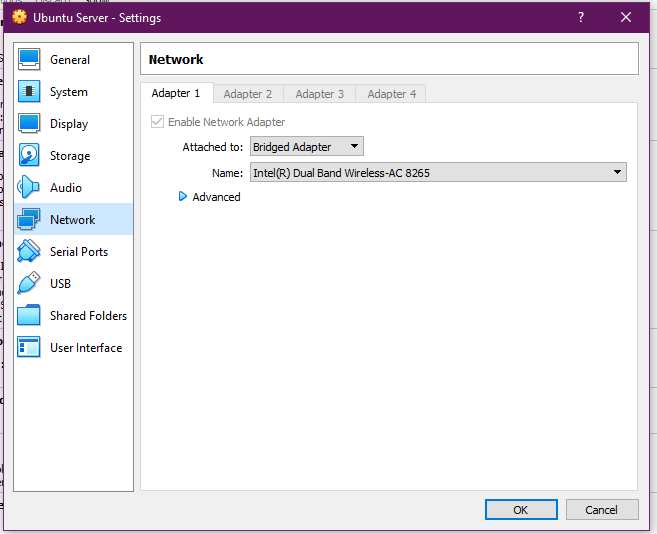Click the help question mark button
Image resolution: width=657 pixels, height=534 pixels.
[581, 17]
